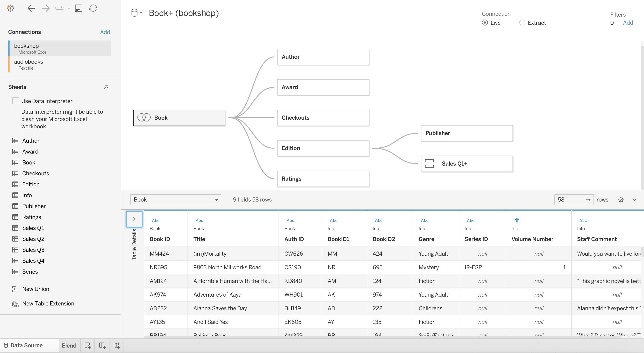Open data grid settings gear
The height and width of the screenshot is (353, 644).
pos(621,200)
